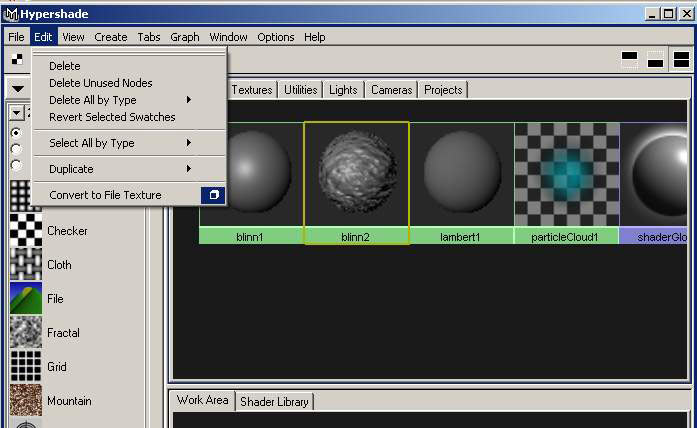Select the particleCloud1 material swatch
Image resolution: width=697 pixels, height=428 pixels.
566,176
